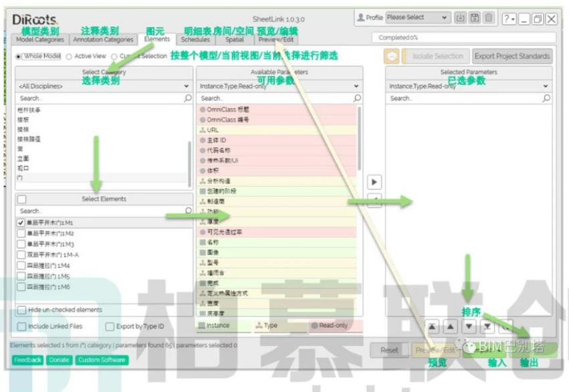Image resolution: width=569 pixels, height=392 pixels.
Task: Select the 门 category row
Action: click(102, 178)
